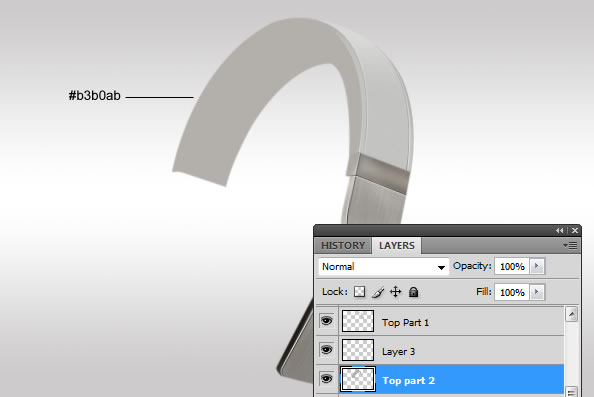Click the lock position move icon
This screenshot has width=594, height=397.
pyautogui.click(x=395, y=292)
